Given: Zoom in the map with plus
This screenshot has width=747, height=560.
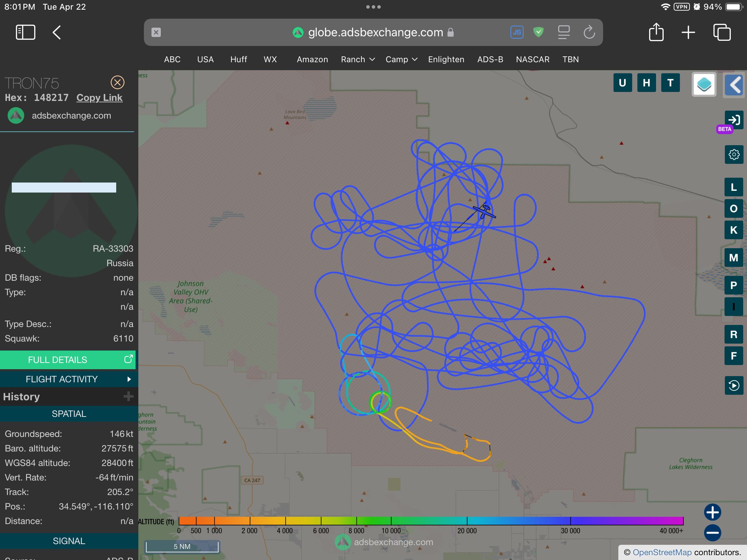Looking at the screenshot, I should pos(712,512).
